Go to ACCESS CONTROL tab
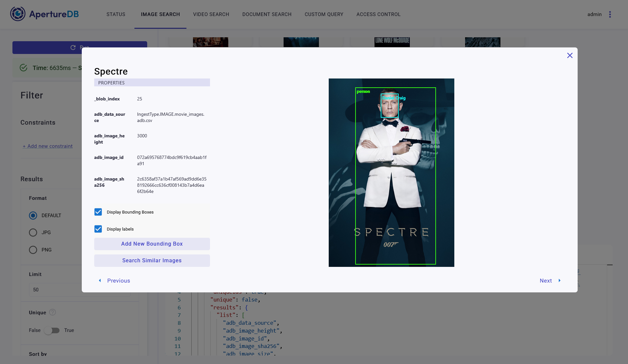 coord(378,14)
